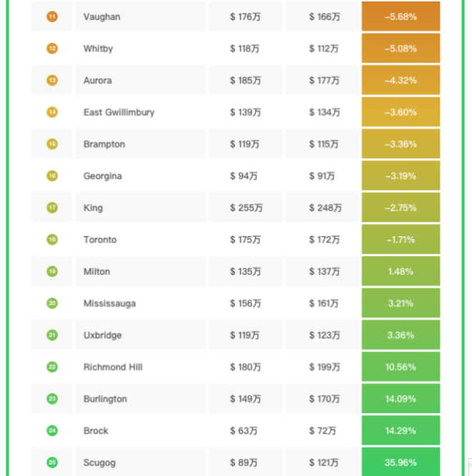Select the Richmond Hill city name
Viewport: 472px width, 476px height.
point(113,367)
